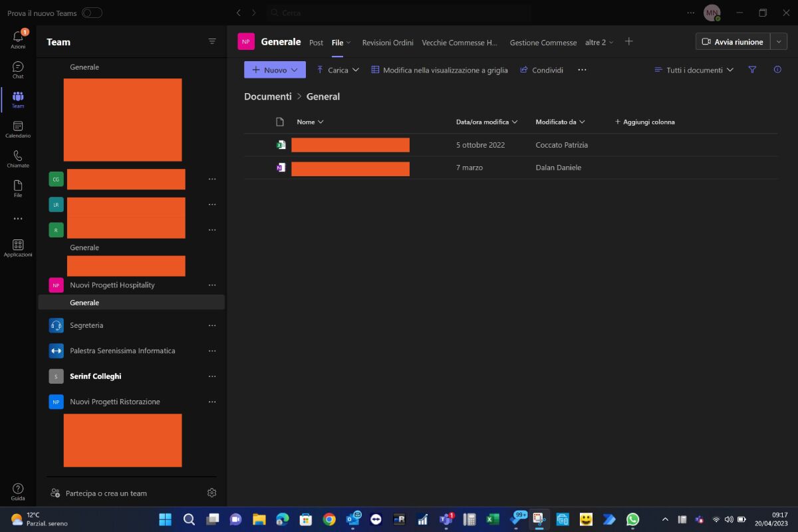Expand the Nuovo button dropdown arrow
This screenshot has height=532, width=798.
coord(294,69)
